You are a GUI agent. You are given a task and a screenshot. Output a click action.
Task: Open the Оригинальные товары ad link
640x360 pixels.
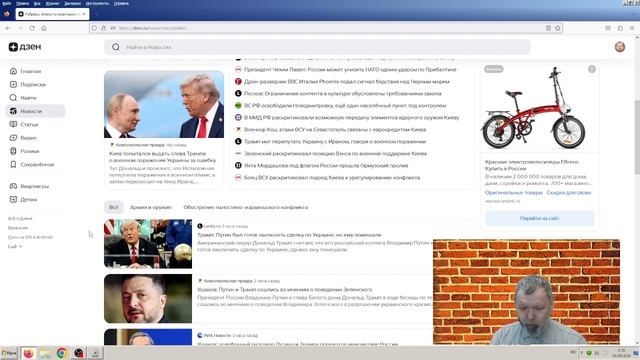tap(513, 193)
